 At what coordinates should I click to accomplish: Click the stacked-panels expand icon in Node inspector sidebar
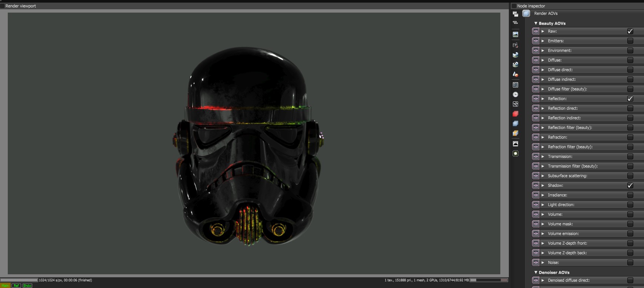pos(515,14)
